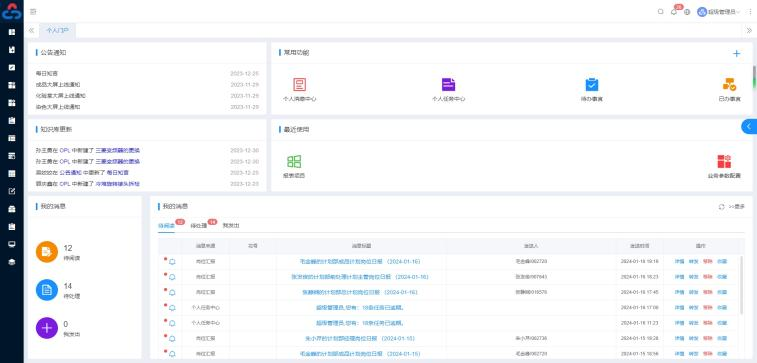Open the 染色大屏上线通知 announcement

[x=58, y=107]
